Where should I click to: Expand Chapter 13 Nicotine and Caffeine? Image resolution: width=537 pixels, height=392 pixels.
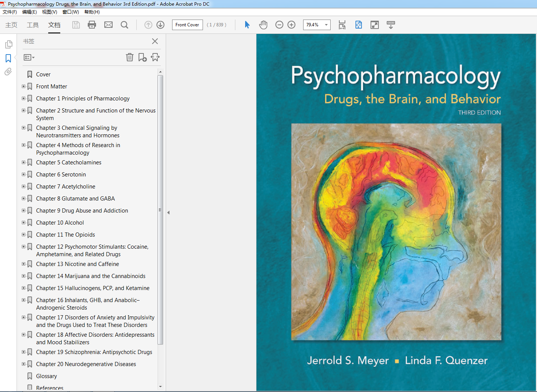tap(23, 264)
